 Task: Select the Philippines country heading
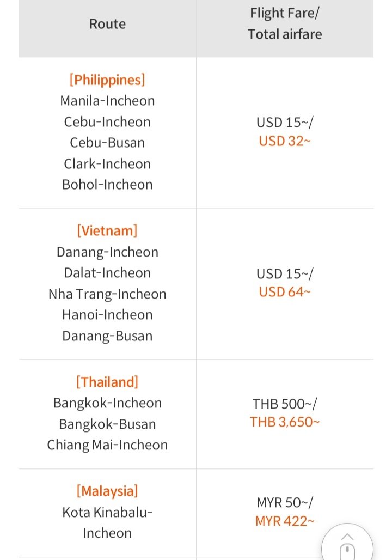point(107,80)
